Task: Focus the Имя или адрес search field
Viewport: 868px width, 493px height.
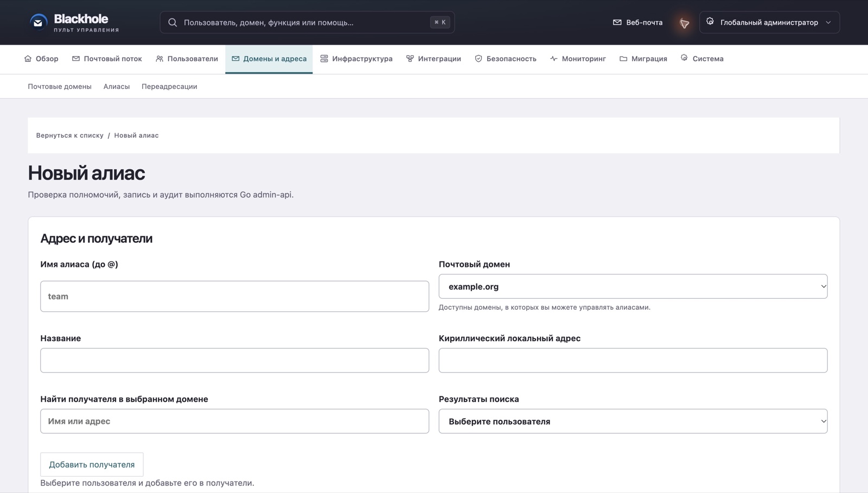Action: click(234, 421)
